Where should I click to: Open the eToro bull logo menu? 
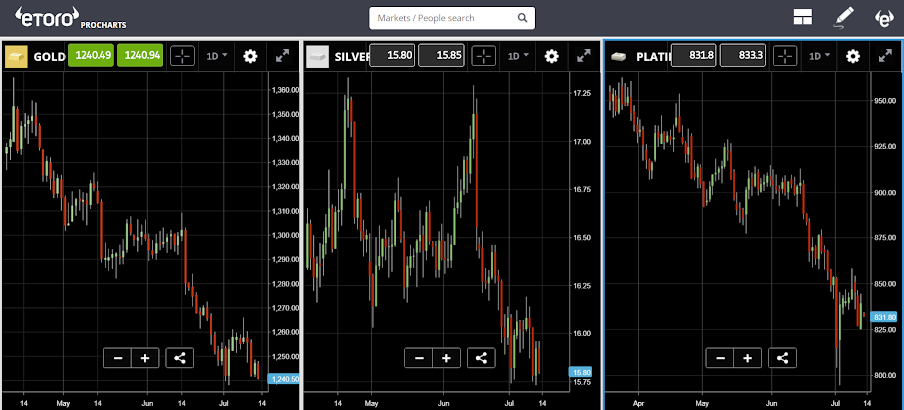click(884, 18)
